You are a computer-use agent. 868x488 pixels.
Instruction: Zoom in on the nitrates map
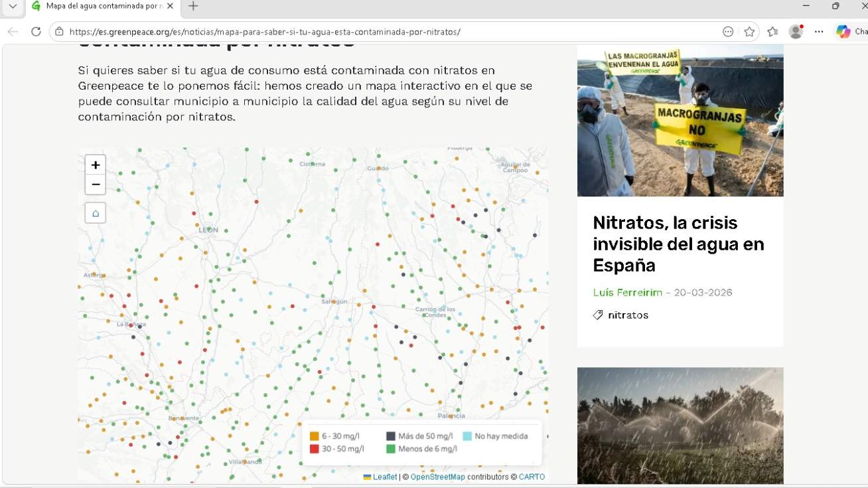96,165
